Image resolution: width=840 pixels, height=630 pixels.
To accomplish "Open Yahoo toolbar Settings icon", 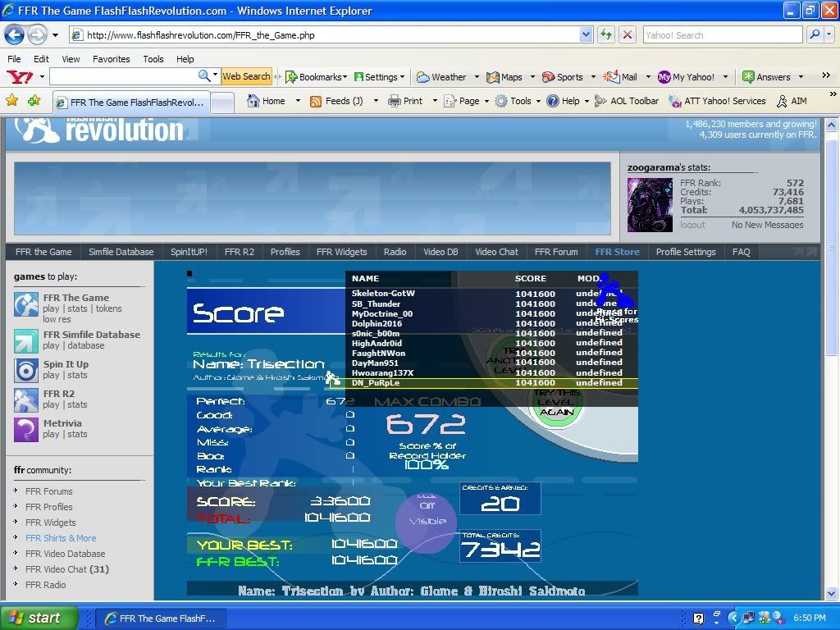I will (x=359, y=77).
